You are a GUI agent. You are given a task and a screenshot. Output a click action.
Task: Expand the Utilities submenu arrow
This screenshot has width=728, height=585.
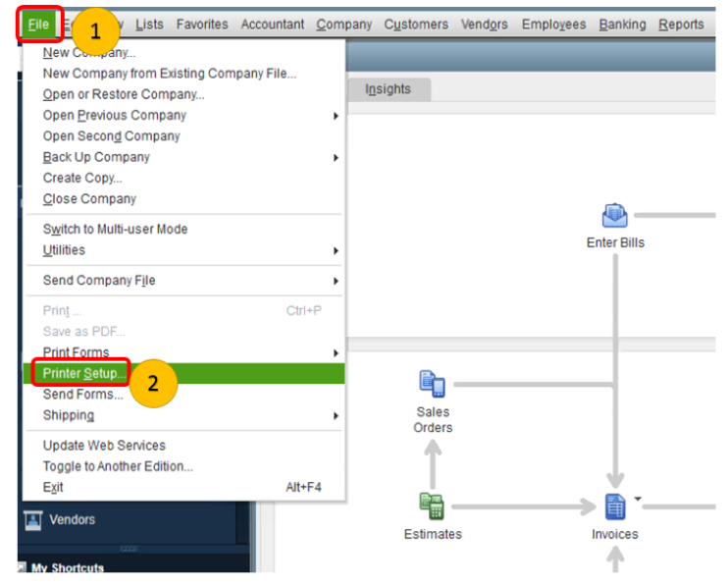click(336, 250)
